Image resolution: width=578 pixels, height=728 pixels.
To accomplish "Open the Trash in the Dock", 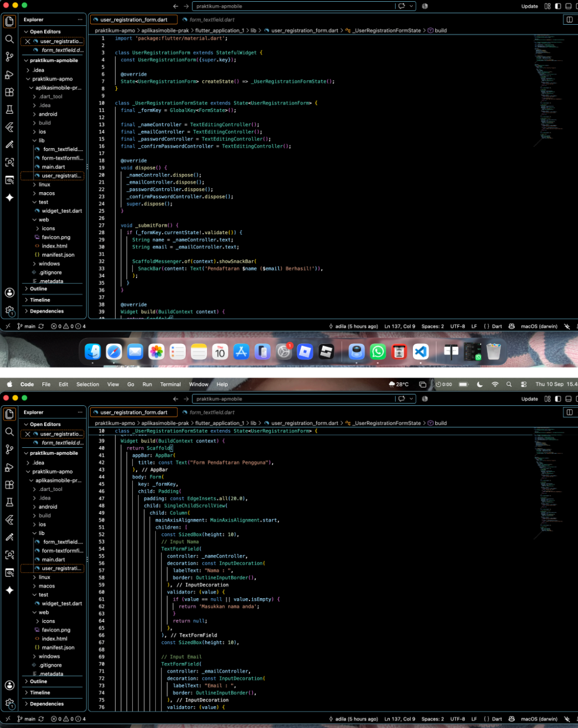I will (x=494, y=352).
